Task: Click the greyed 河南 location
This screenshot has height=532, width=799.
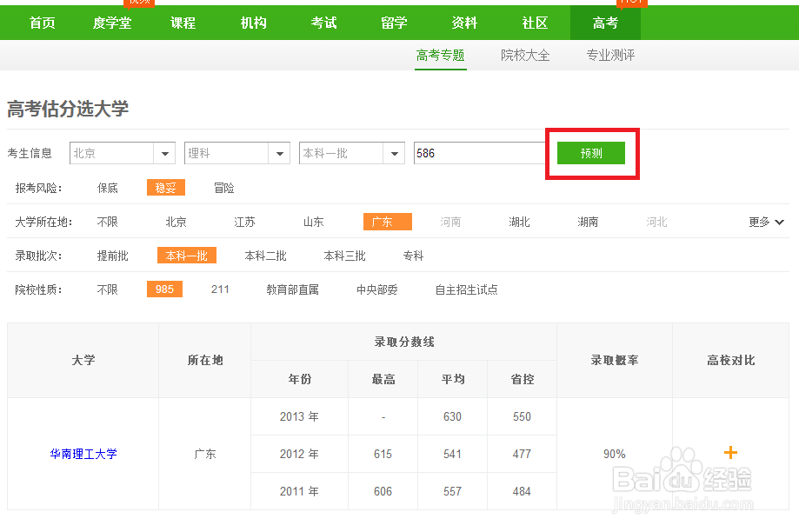Action: [x=450, y=223]
